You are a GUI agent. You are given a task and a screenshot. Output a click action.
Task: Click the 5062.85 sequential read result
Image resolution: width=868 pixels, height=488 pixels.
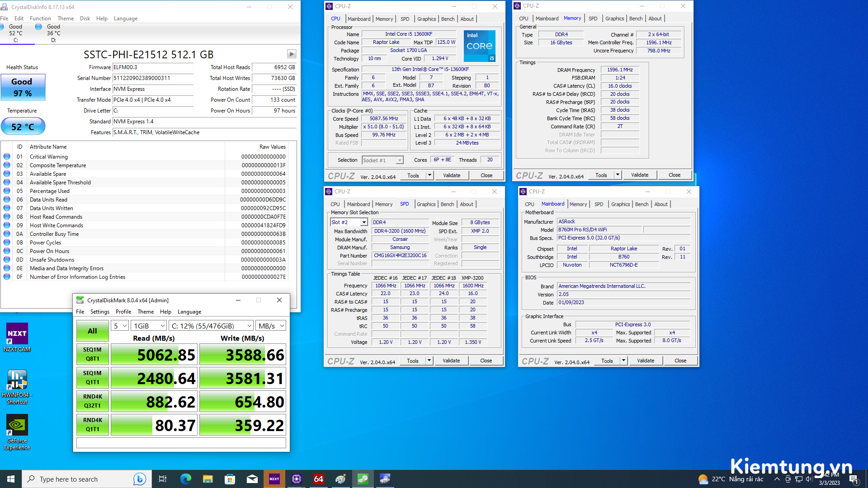pos(154,355)
